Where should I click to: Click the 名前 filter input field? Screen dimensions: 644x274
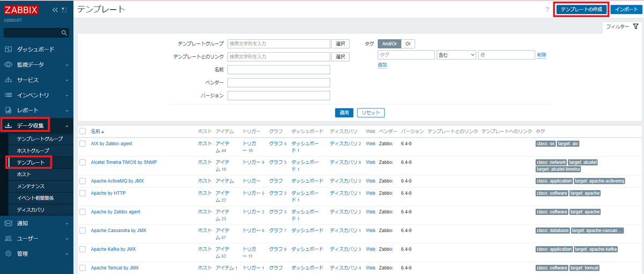(279, 69)
